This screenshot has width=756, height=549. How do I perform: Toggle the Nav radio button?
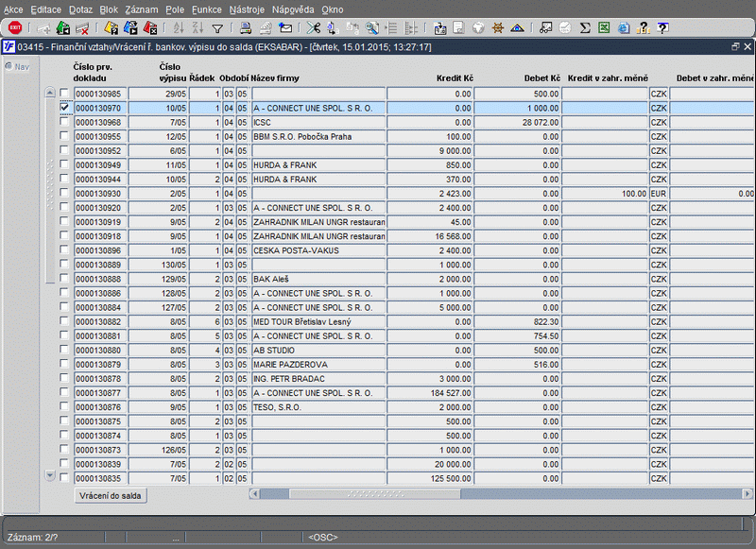click(x=9, y=66)
